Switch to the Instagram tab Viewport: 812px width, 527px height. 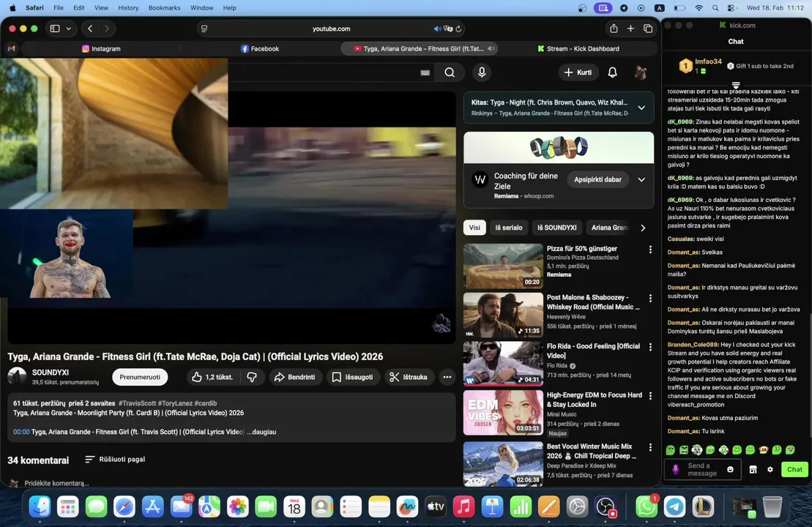click(x=100, y=48)
